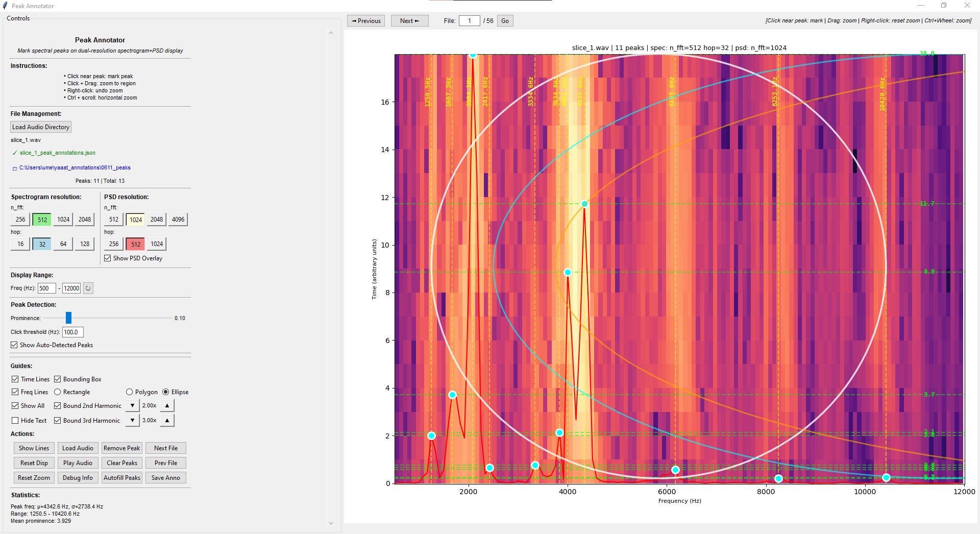
Task: Select the Rectangle bounding shape
Action: [58, 392]
